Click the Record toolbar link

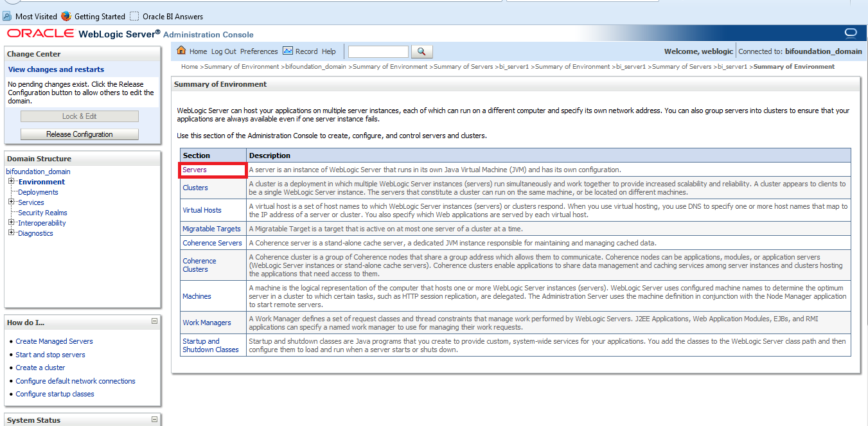pyautogui.click(x=306, y=51)
